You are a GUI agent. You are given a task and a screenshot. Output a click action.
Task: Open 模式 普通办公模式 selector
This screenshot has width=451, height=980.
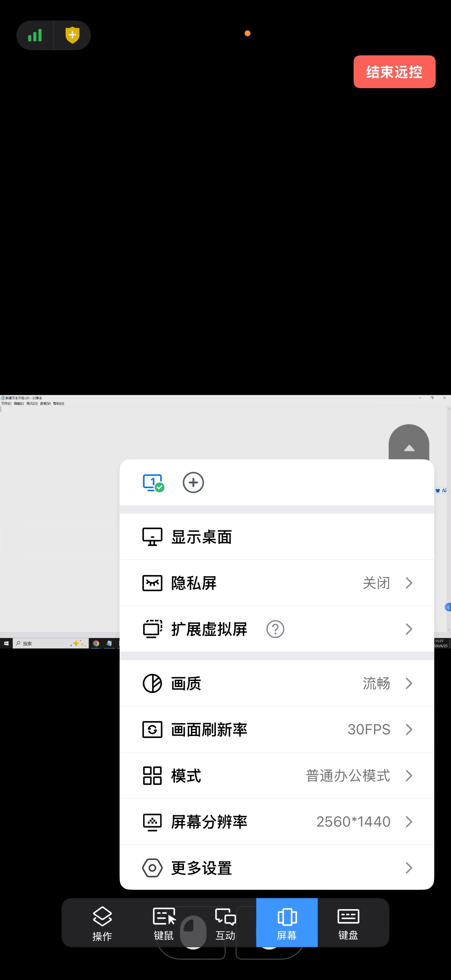coord(277,775)
